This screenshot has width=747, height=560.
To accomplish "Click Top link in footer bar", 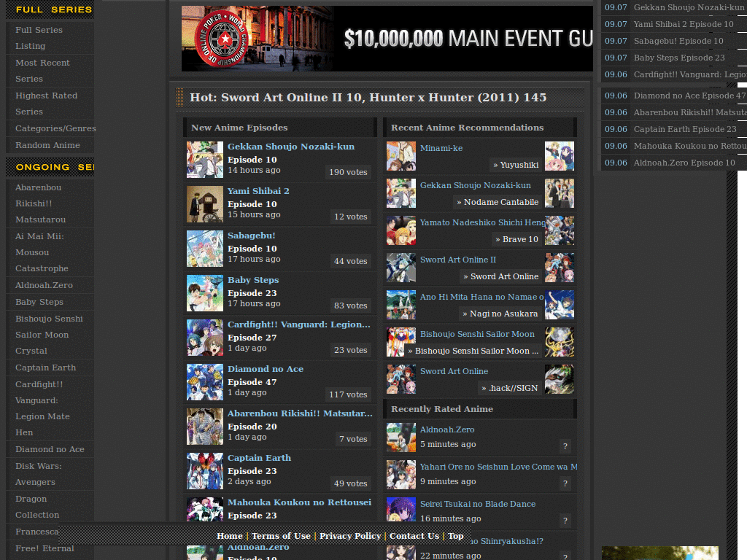I will (456, 536).
